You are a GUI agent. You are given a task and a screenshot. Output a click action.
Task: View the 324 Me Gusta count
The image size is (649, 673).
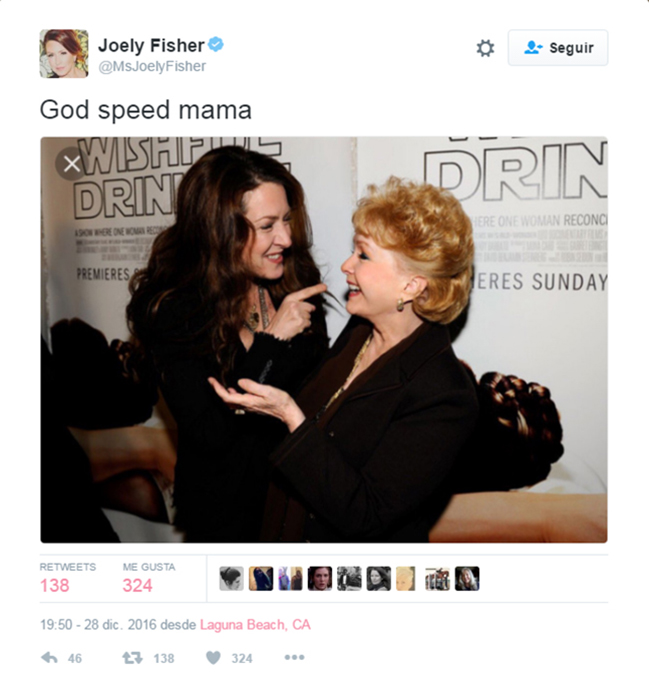tap(137, 585)
